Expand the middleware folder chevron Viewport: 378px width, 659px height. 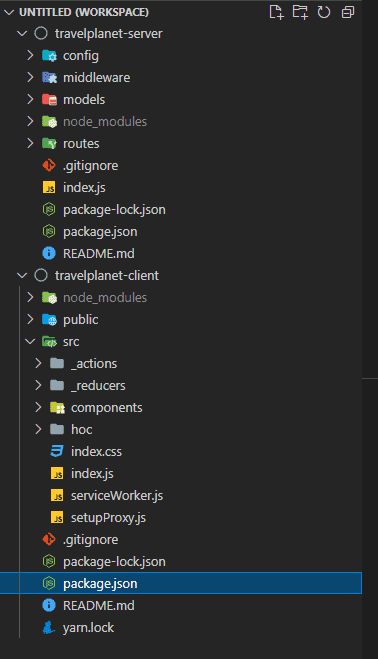(x=30, y=77)
